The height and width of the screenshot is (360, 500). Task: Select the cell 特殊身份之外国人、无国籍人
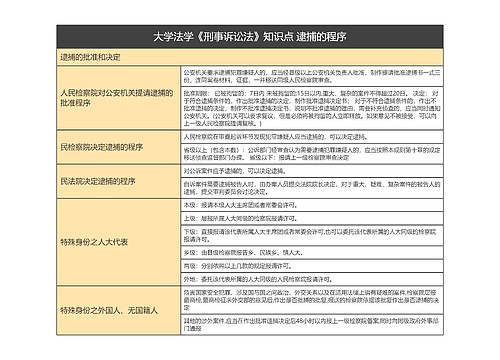pyautogui.click(x=119, y=311)
